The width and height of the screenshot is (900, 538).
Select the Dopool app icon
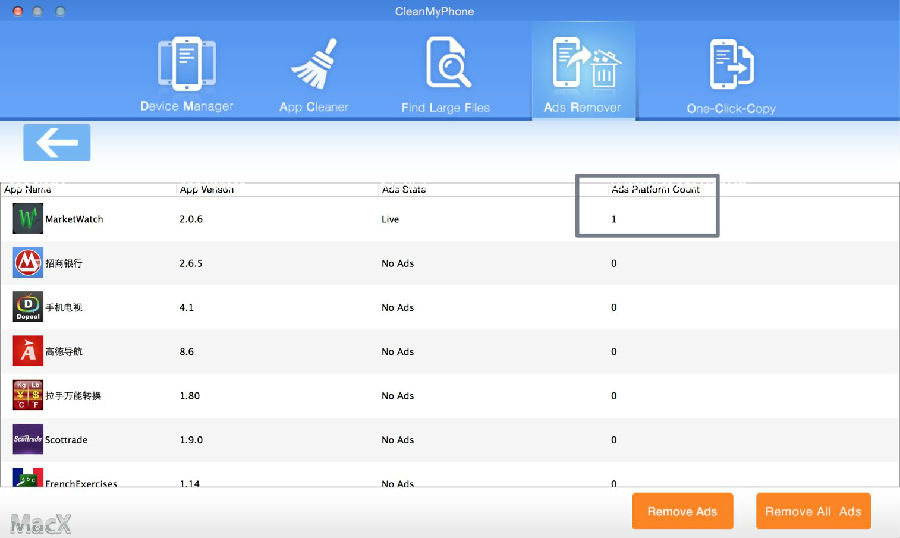coord(27,307)
